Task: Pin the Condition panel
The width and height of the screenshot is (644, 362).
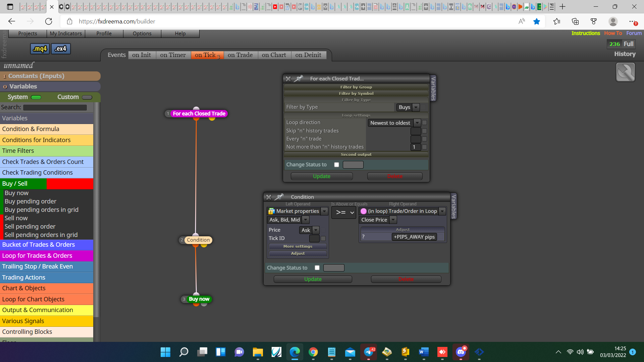Action: point(279,197)
